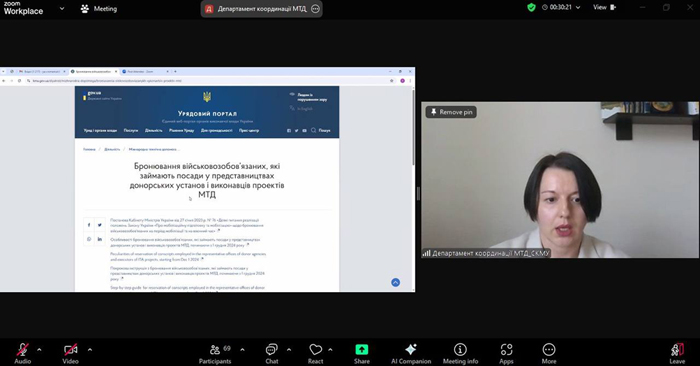This screenshot has height=366, width=700.
Task: Expand the video options arrow
Action: 90,349
